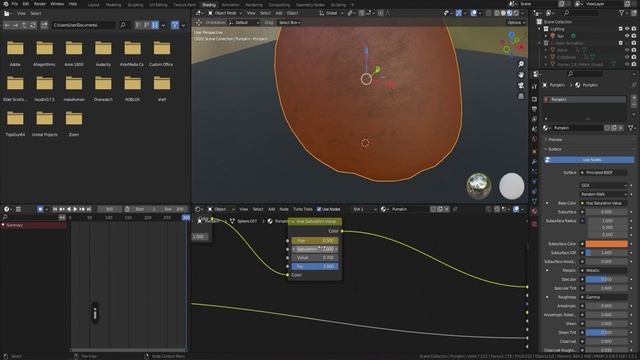Select the Pumpkin material slot
640x360 pixels.
pyautogui.click(x=584, y=99)
